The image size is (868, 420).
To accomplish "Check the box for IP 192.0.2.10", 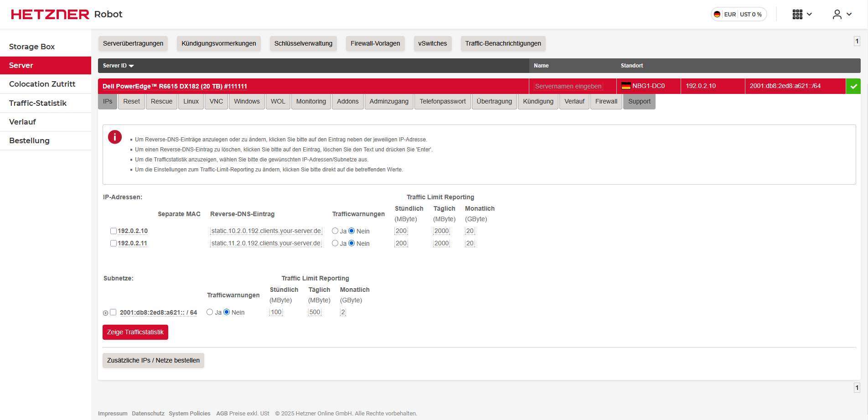I will click(x=114, y=231).
